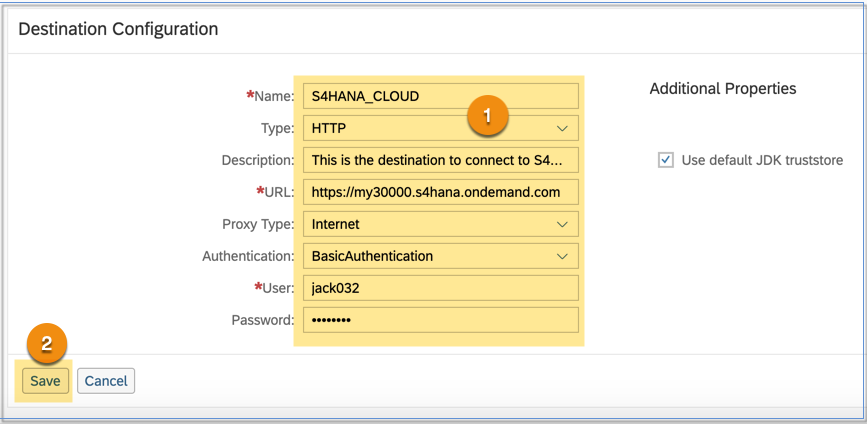
Task: Click the User: label
Action: [x=274, y=288]
